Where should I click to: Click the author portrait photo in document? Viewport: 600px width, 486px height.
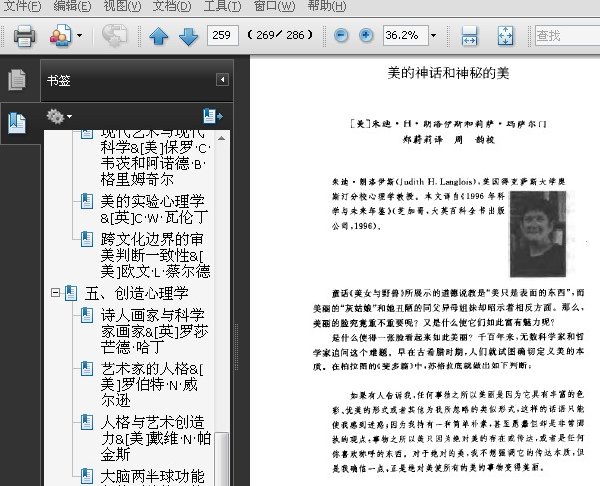pyautogui.click(x=538, y=234)
